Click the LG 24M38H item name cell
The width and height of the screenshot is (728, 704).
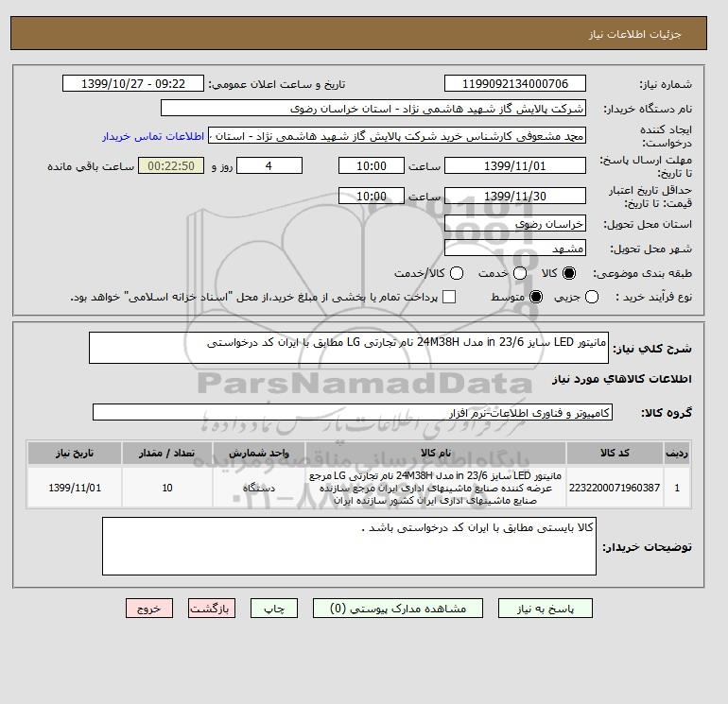point(436,488)
